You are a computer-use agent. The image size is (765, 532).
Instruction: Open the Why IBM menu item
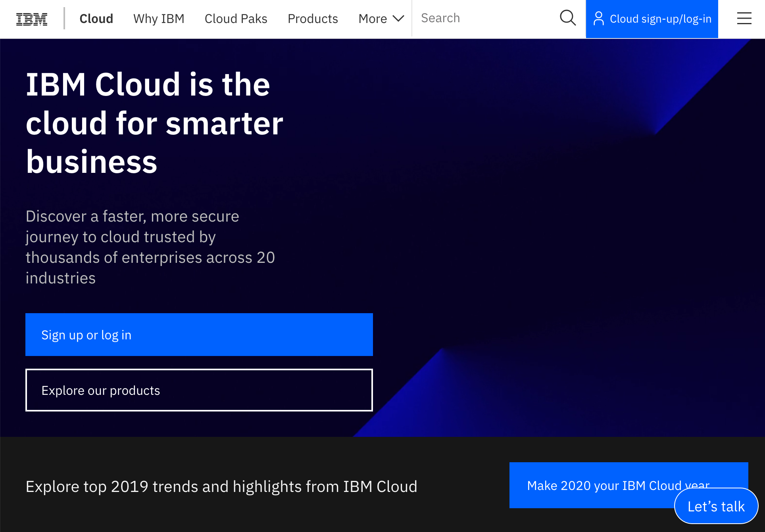(159, 19)
